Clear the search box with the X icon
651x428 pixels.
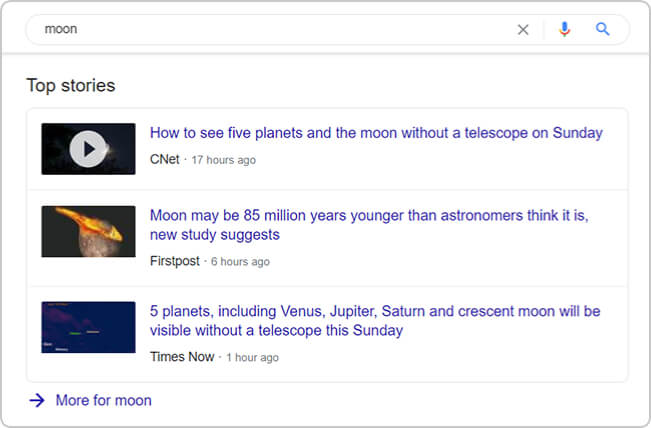click(523, 30)
